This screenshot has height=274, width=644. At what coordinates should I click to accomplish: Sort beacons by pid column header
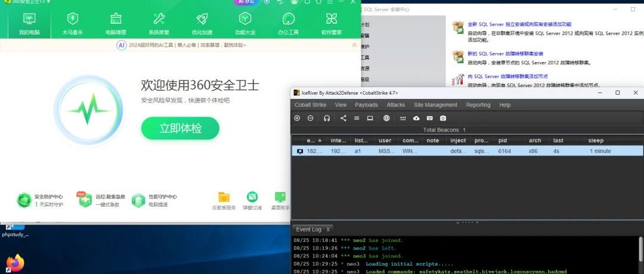tap(510, 141)
